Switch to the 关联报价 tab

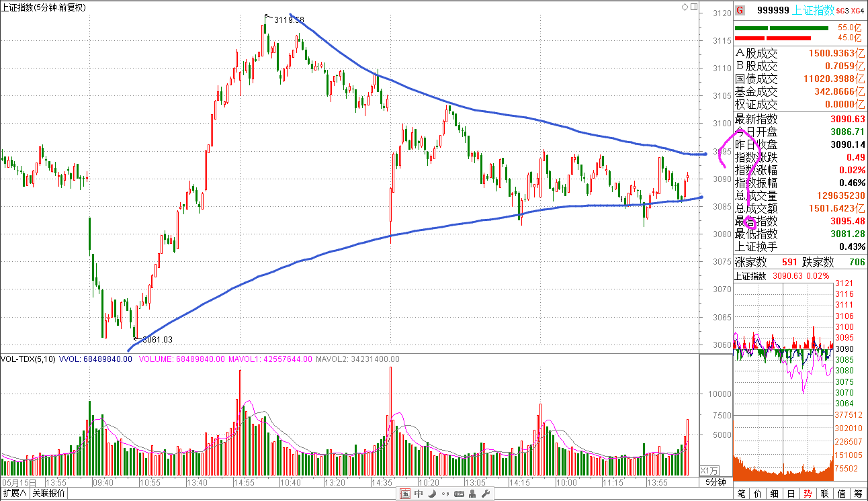click(49, 494)
